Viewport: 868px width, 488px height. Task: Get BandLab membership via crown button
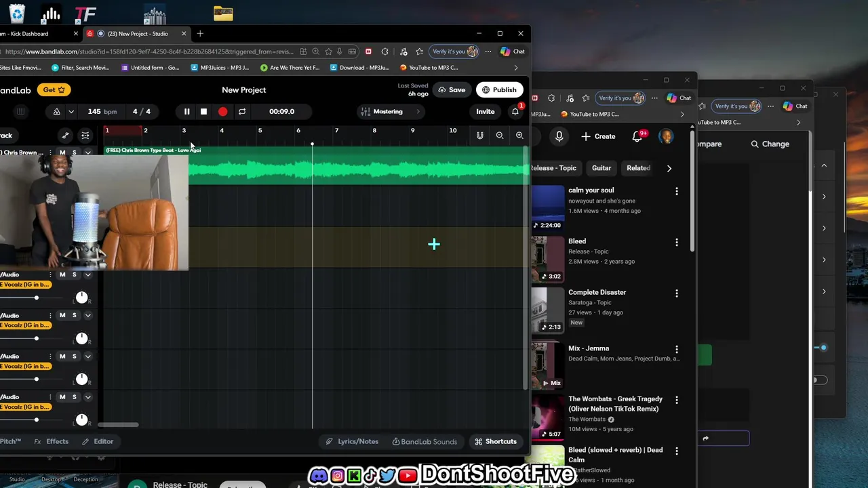point(54,90)
